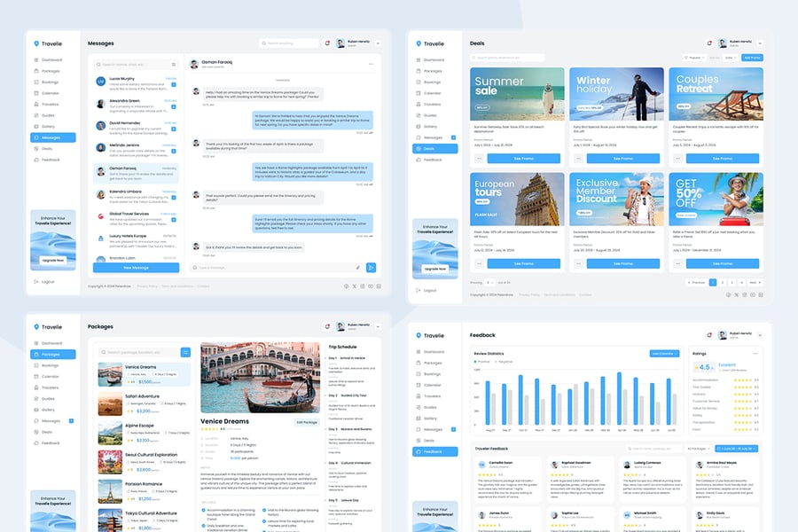This screenshot has height=532, width=798.
Task: Open the three-dot menu on the Ratings card
Action: tap(755, 353)
